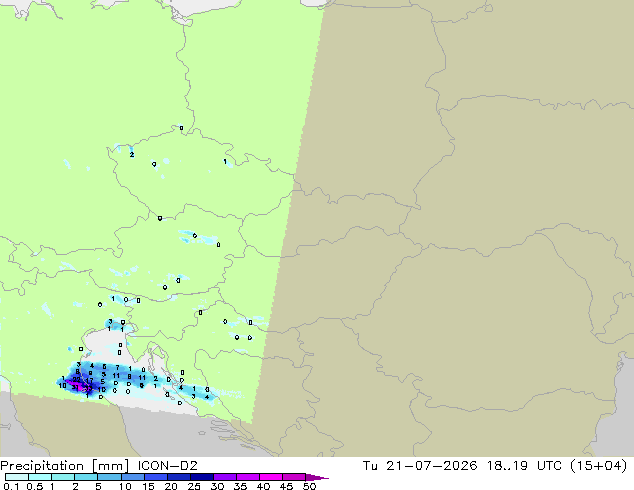
Task: Click the legend tick label '15'
Action: tap(148, 486)
